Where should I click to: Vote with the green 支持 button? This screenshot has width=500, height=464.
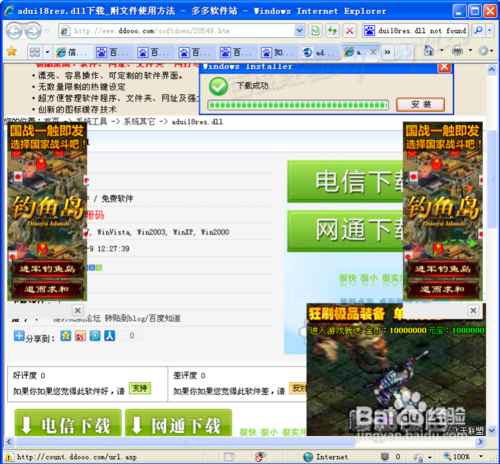[140, 388]
